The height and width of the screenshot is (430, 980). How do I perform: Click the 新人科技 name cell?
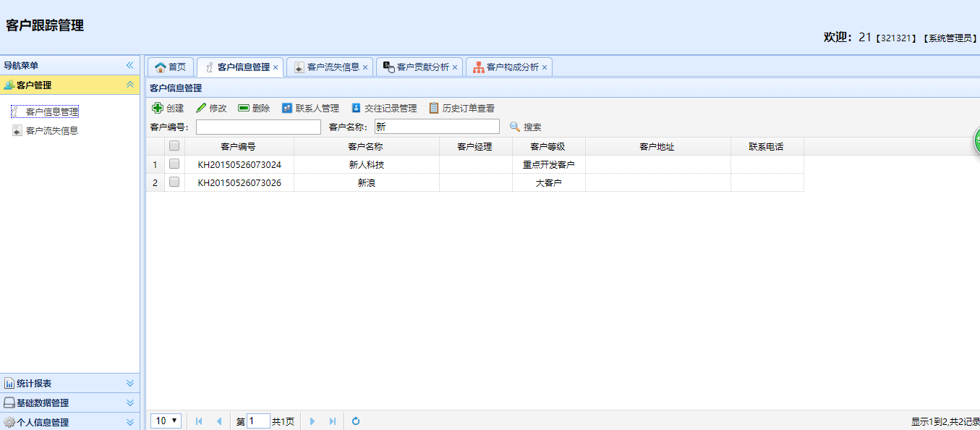[x=367, y=164]
